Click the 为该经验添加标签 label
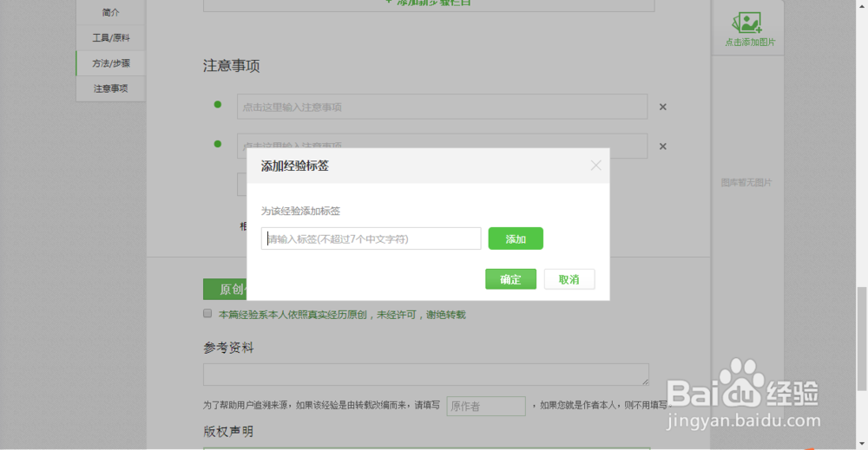 tap(300, 211)
